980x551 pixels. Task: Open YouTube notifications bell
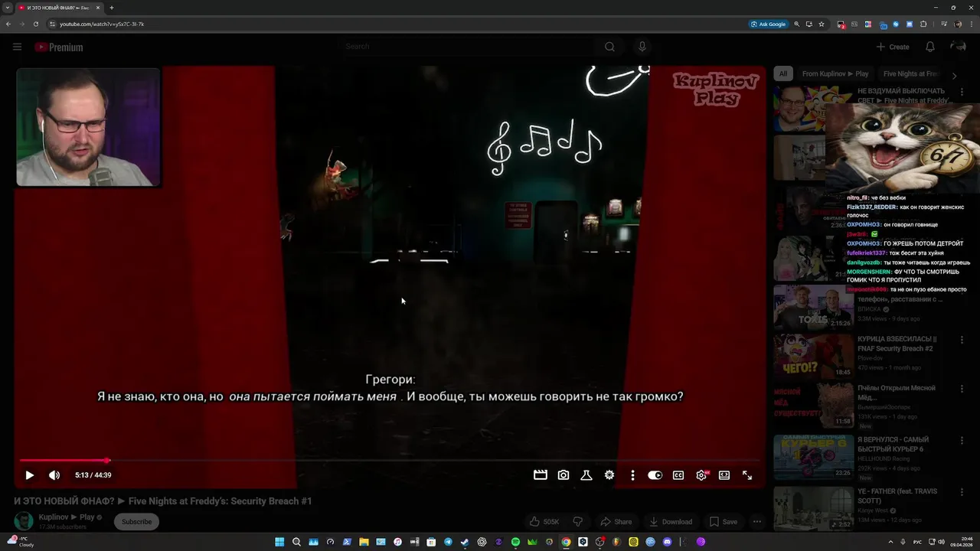click(x=930, y=47)
